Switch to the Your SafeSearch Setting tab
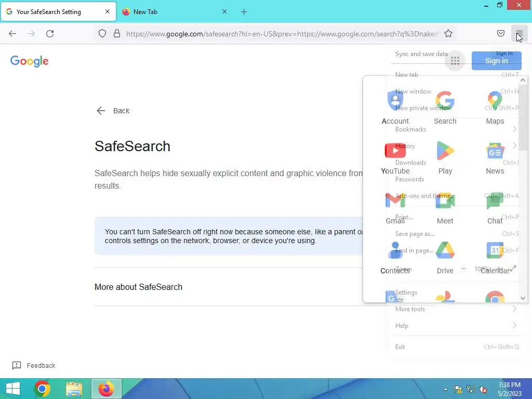Image resolution: width=532 pixels, height=399 pixels. click(58, 12)
